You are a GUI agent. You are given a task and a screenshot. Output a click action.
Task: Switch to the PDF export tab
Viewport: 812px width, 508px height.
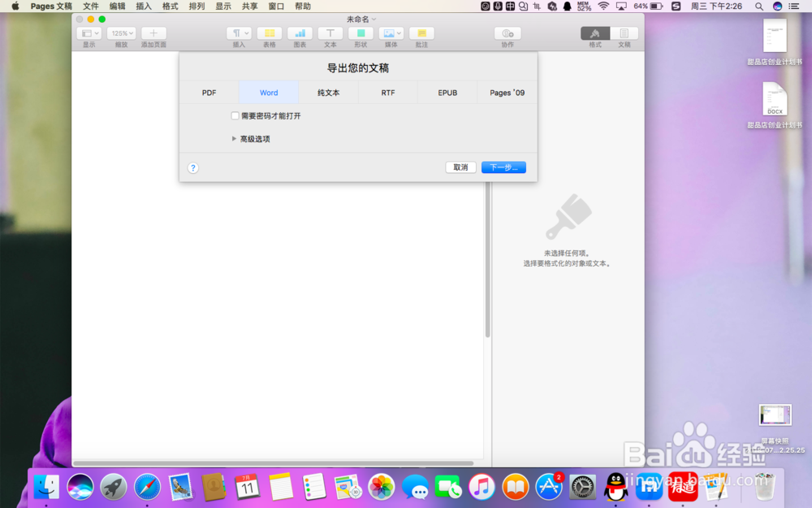[x=209, y=93]
